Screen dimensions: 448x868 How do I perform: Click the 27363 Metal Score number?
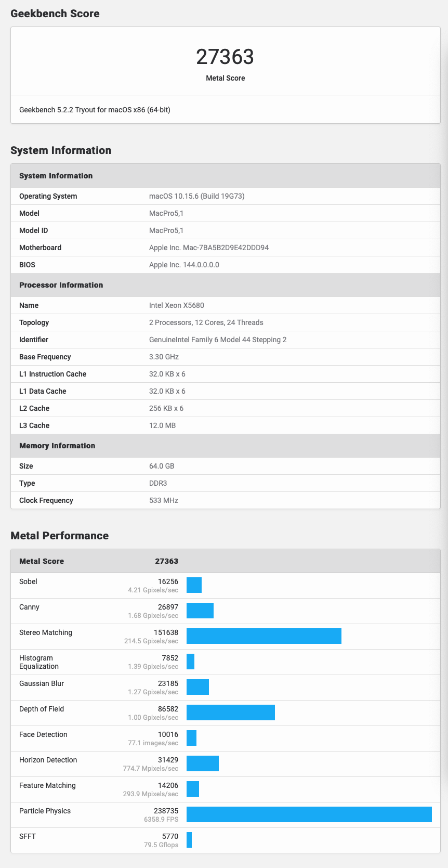(225, 57)
